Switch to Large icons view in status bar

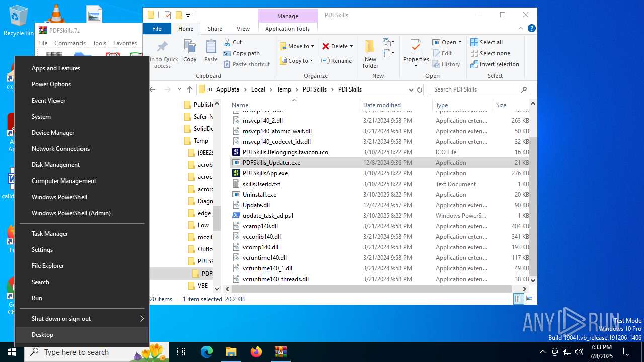pyautogui.click(x=529, y=299)
